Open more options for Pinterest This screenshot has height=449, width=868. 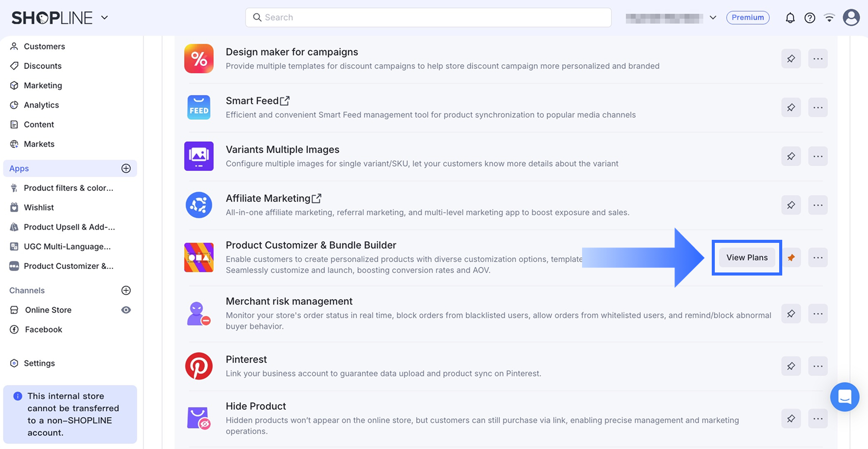click(818, 366)
